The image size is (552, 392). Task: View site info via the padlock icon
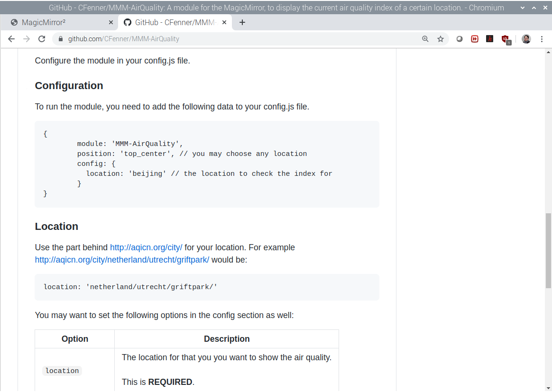coord(61,39)
